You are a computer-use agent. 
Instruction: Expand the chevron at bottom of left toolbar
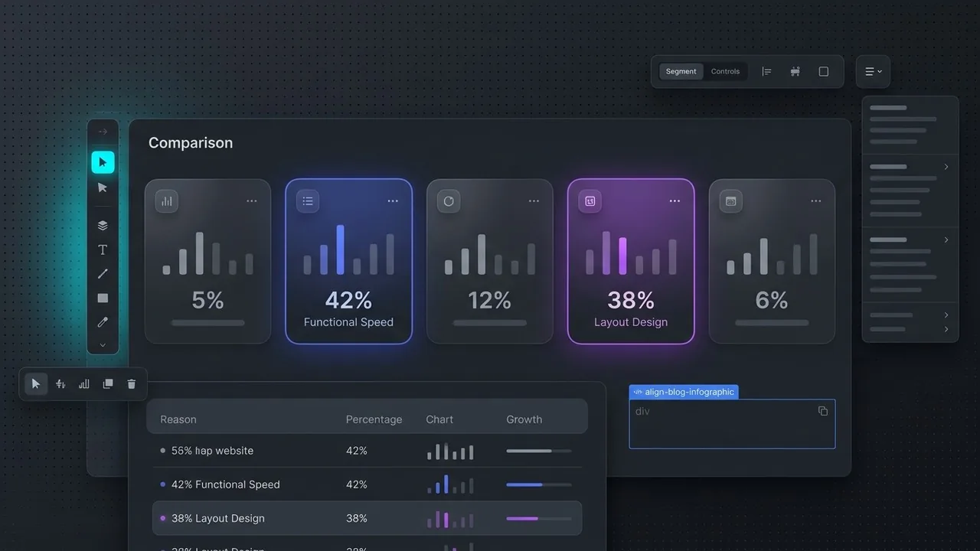pos(103,344)
